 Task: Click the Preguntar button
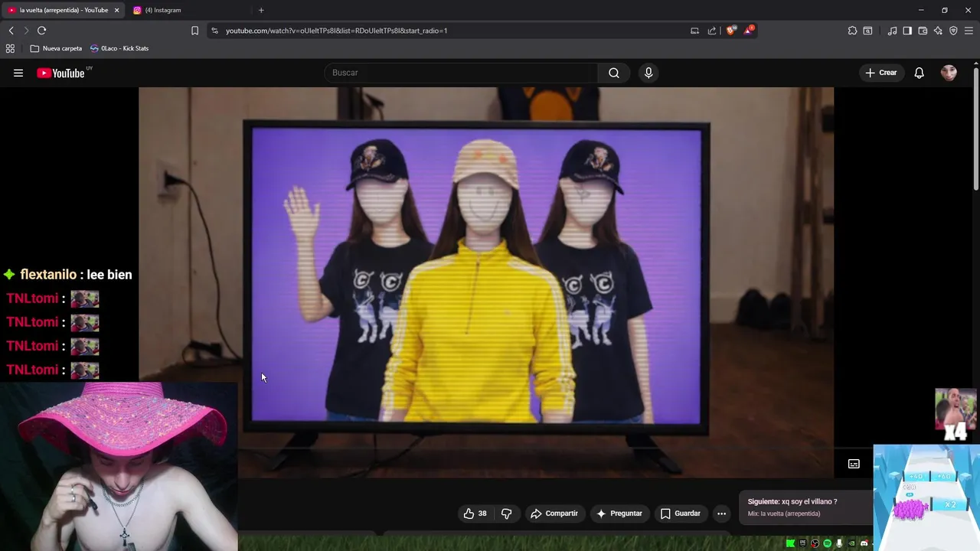pos(619,514)
